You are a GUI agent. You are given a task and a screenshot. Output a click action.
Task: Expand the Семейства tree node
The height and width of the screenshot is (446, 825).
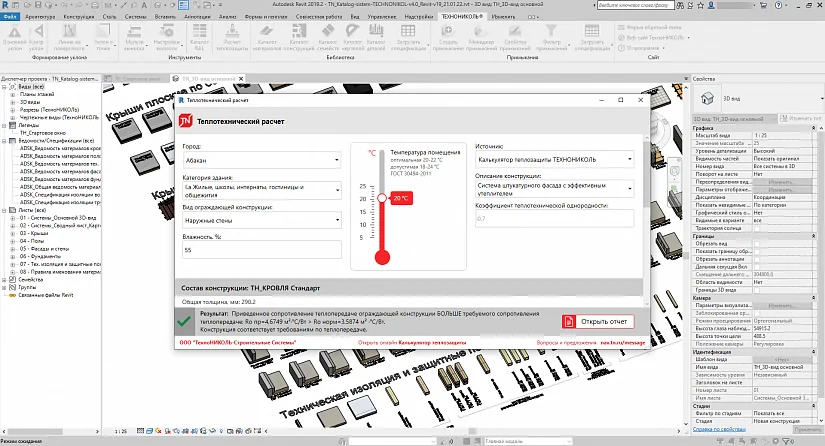[x=4, y=280]
